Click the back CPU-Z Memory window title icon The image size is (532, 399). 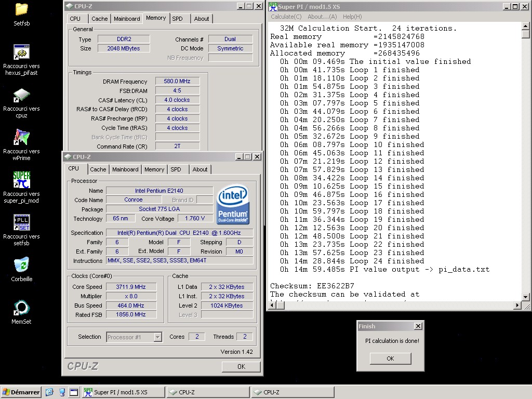coord(70,6)
